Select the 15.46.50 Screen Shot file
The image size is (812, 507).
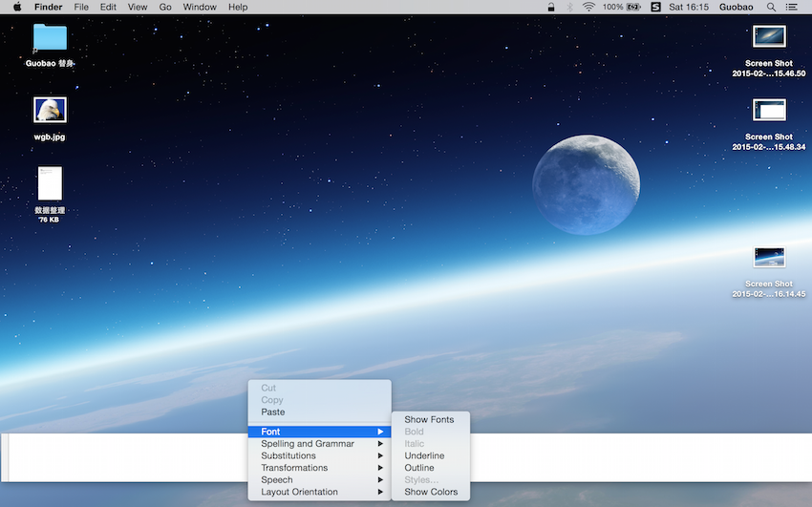pyautogui.click(x=769, y=37)
